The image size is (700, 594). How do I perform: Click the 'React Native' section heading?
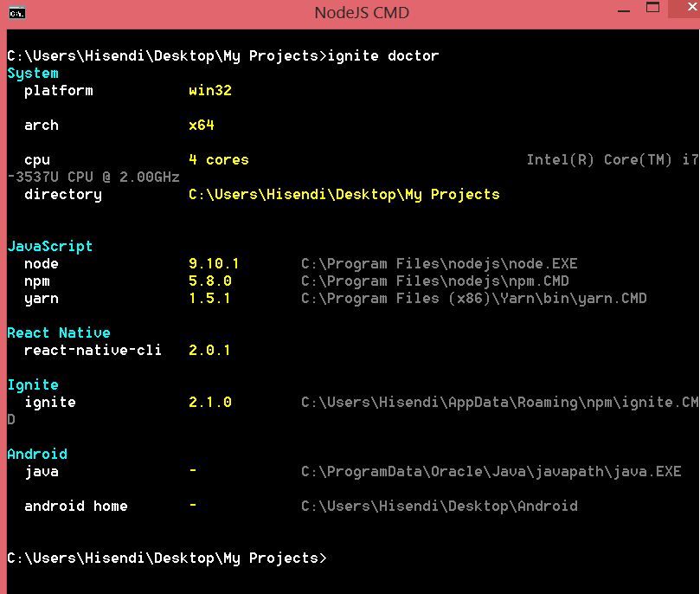59,333
